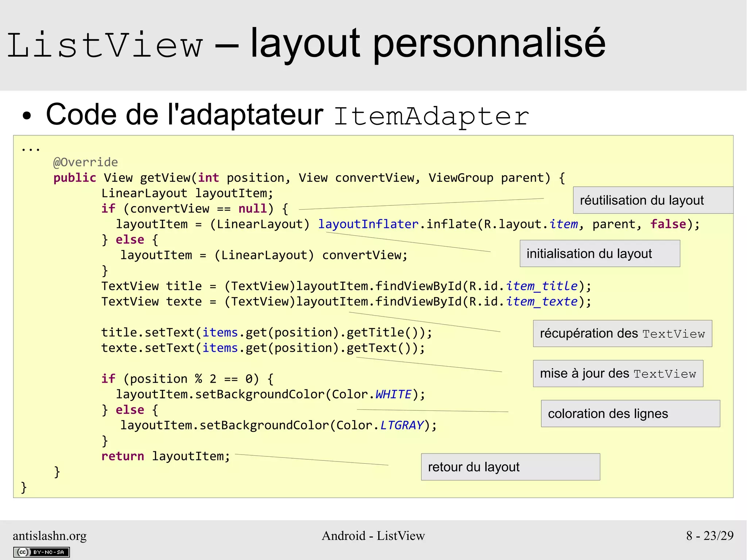Image resolution: width=747 pixels, height=560 pixels.
Task: Click the Creative Commons BY-NC-SA license badge
Action: click(42, 552)
